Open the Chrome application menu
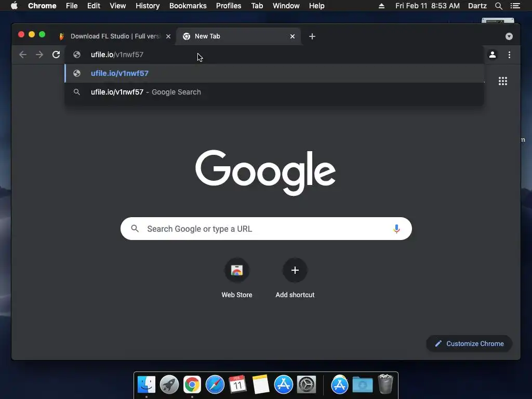Screen dimensions: 532x399 tap(42, 6)
